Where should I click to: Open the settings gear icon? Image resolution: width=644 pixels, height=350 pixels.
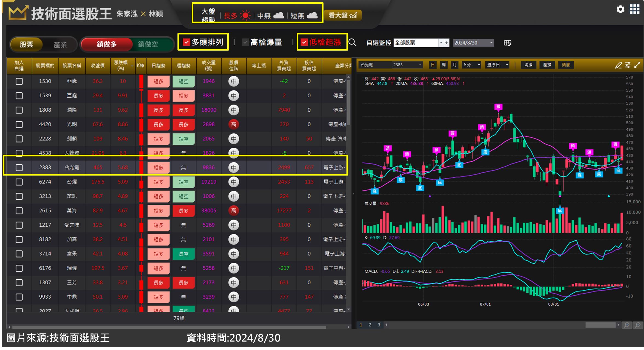(620, 10)
